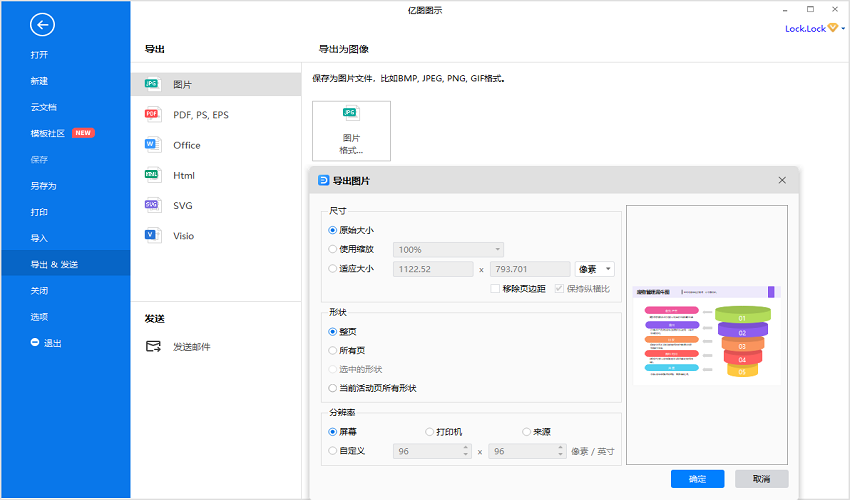Open the 图片格式 export tile
Screen dimensions: 850x500
coord(351,130)
